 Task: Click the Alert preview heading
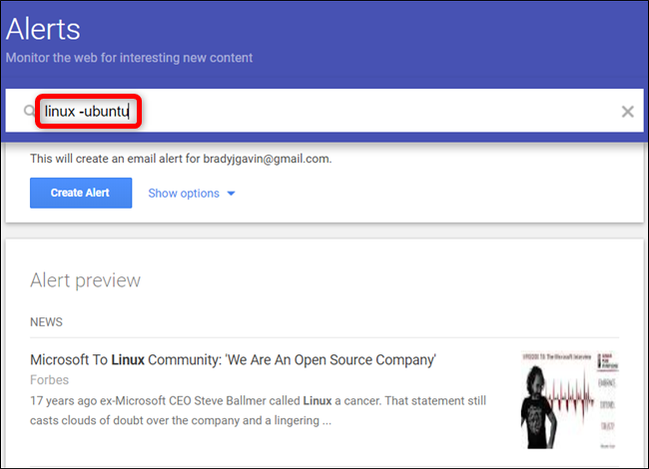[85, 281]
